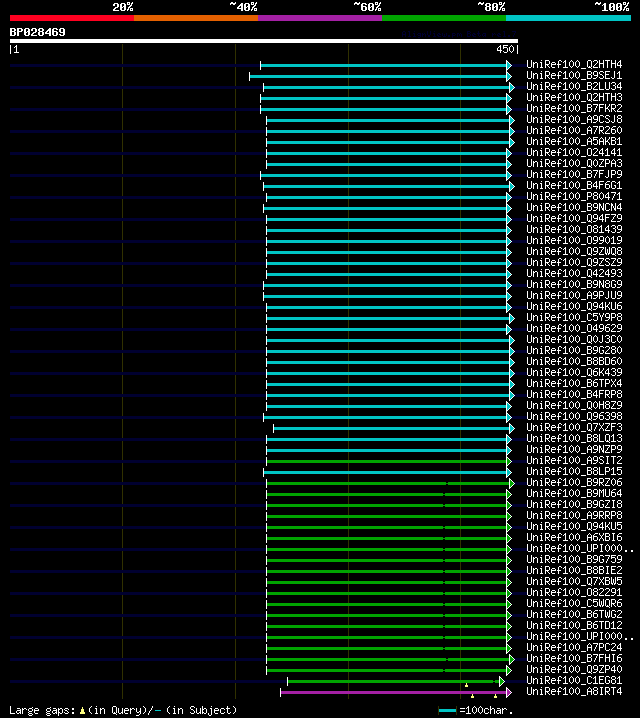This screenshot has height=718, width=640.
Task: Select the UniRef100_A9NZP9 hit
Action: click(574, 449)
